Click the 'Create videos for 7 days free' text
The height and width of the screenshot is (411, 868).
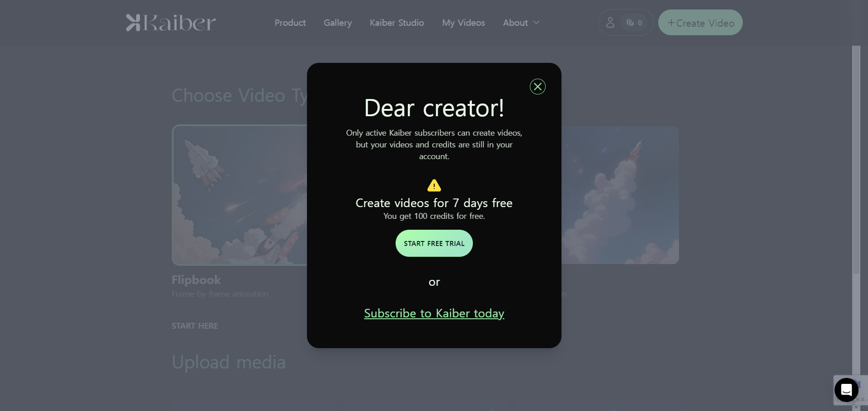tap(434, 203)
